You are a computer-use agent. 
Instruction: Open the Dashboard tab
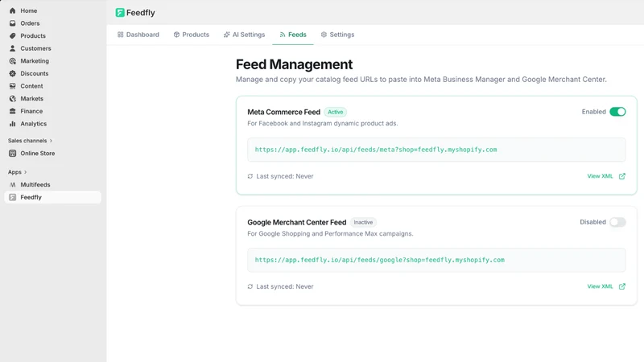pyautogui.click(x=138, y=35)
